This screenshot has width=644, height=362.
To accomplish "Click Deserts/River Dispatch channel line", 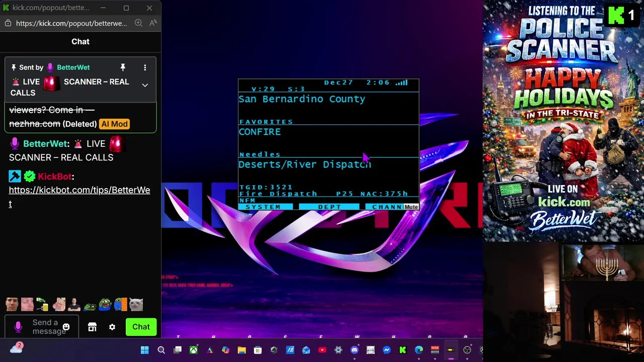I will point(305,164).
